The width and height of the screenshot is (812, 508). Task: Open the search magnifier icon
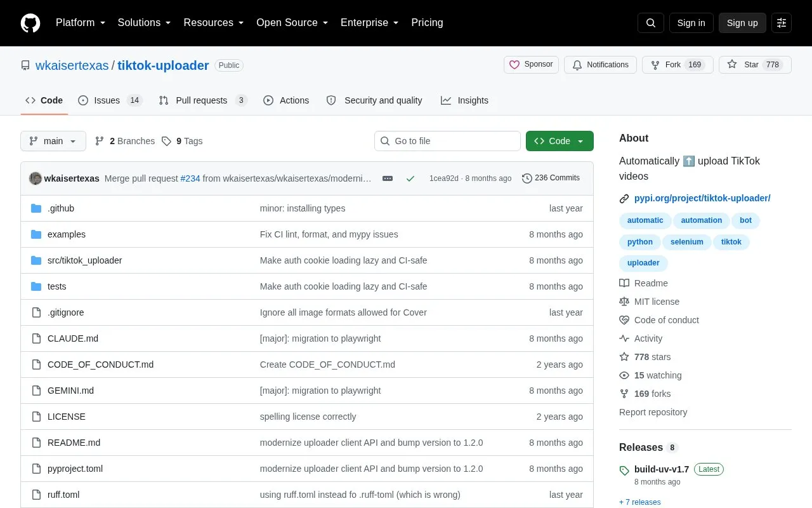[651, 23]
